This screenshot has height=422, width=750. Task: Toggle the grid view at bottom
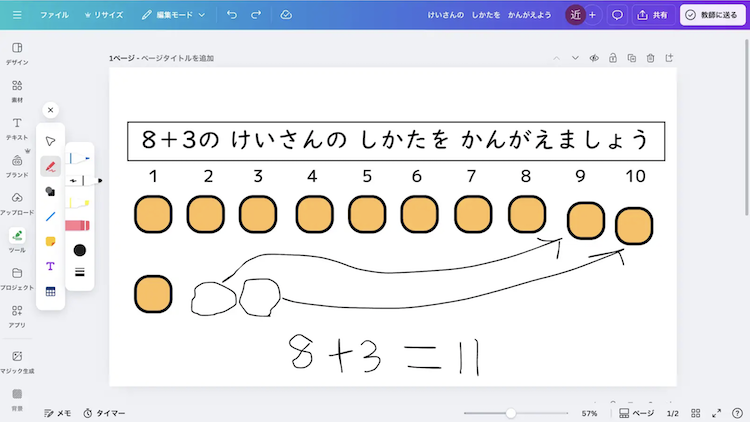[x=694, y=413]
